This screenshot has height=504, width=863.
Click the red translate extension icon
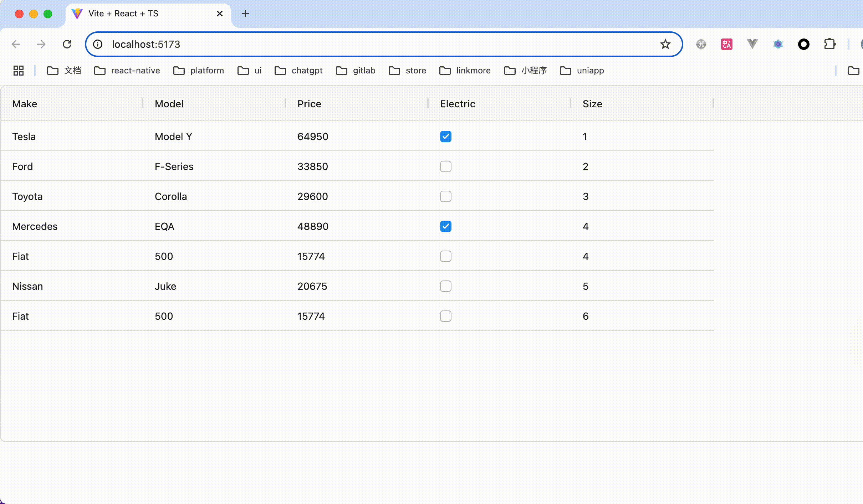(726, 44)
